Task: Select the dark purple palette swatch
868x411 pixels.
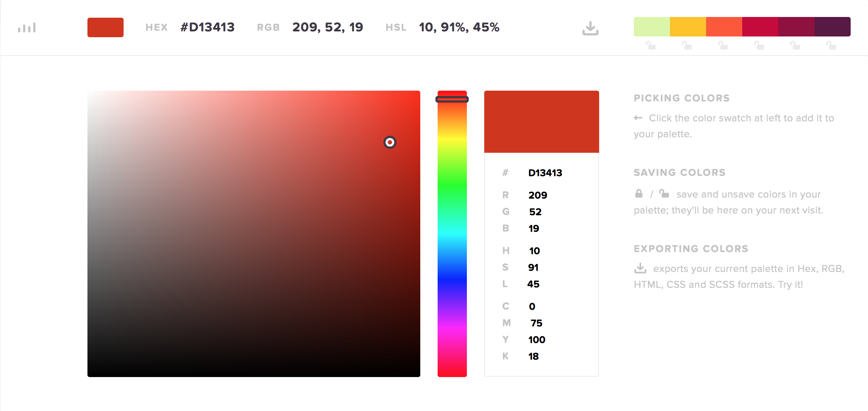Action: [833, 27]
